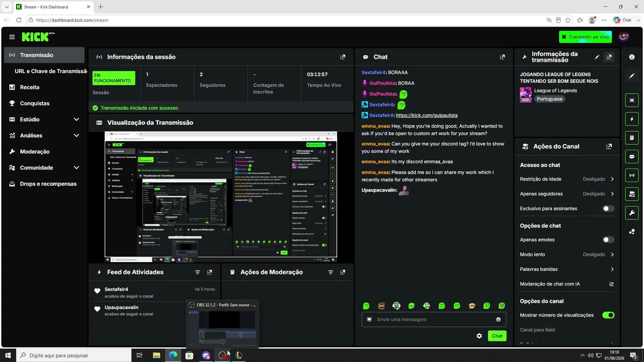Click Upaupacavalin in Feed de Atividades
Viewport: 644px width, 362px height.
(121, 307)
